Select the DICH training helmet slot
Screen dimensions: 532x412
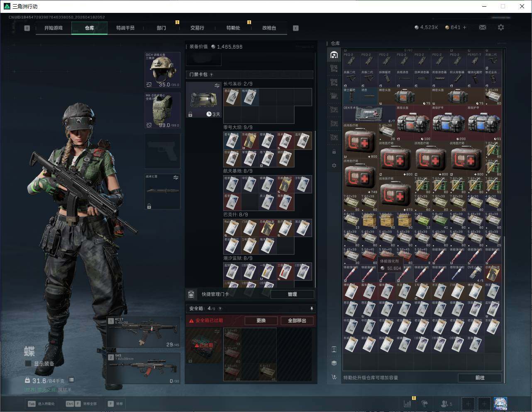point(162,70)
